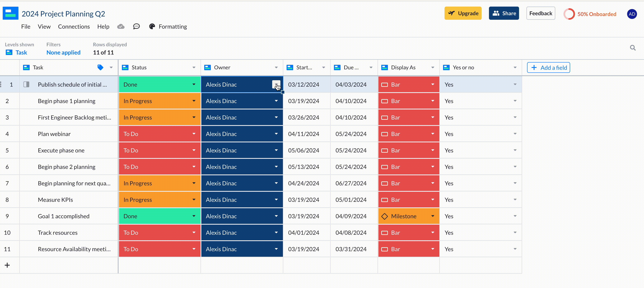Viewport: 644px width, 288px height.
Task: Open Display As dropdown for Milestone row
Action: coord(433,216)
